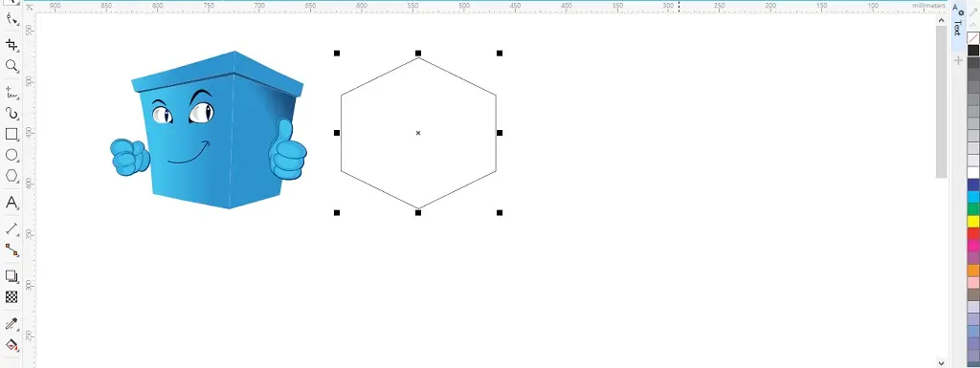
Task: Select the Parallel Dimension tool
Action: [x=11, y=228]
